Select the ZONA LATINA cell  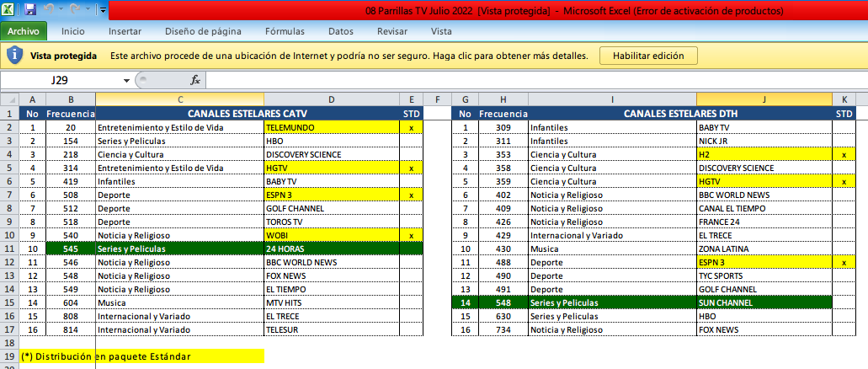click(764, 249)
